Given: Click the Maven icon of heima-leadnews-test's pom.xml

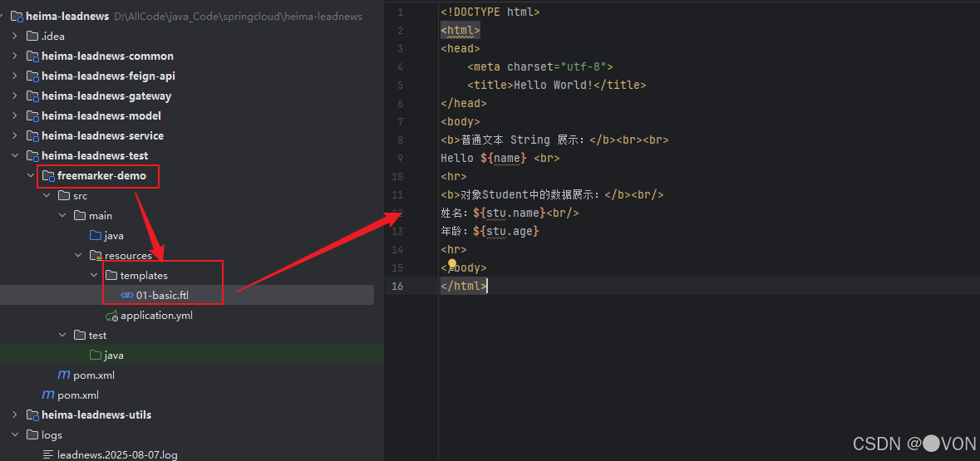Looking at the screenshot, I should [48, 395].
